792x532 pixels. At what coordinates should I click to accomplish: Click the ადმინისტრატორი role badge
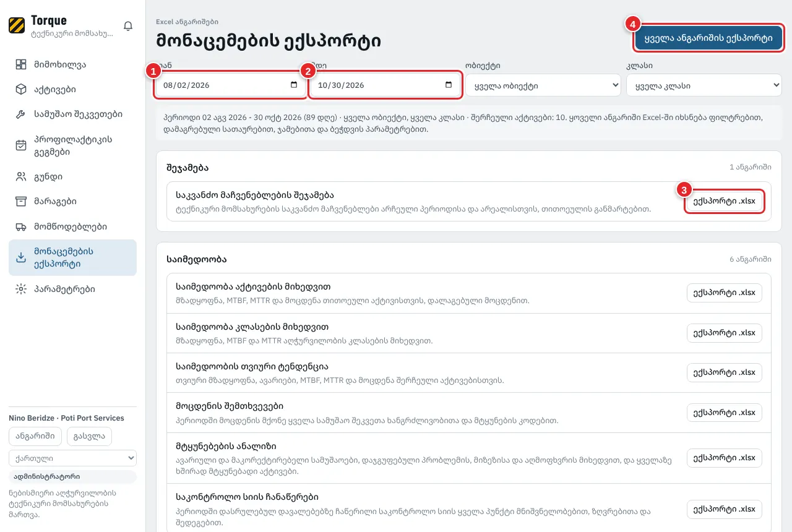(x=72, y=477)
